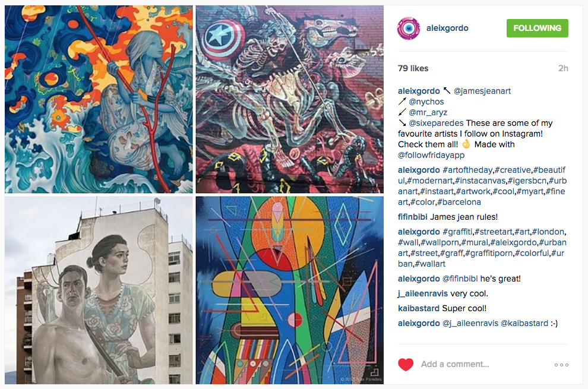Open the three-dots more options menu
The height and width of the screenshot is (389, 588).
tap(561, 365)
